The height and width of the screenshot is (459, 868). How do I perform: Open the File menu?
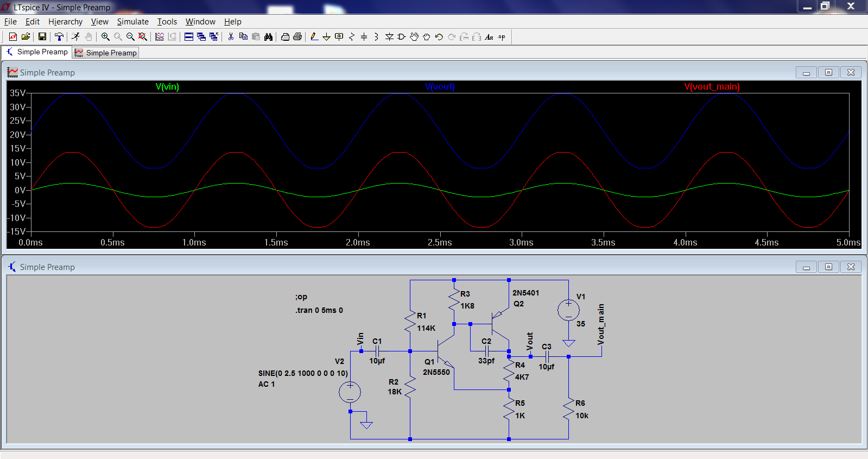[10, 22]
